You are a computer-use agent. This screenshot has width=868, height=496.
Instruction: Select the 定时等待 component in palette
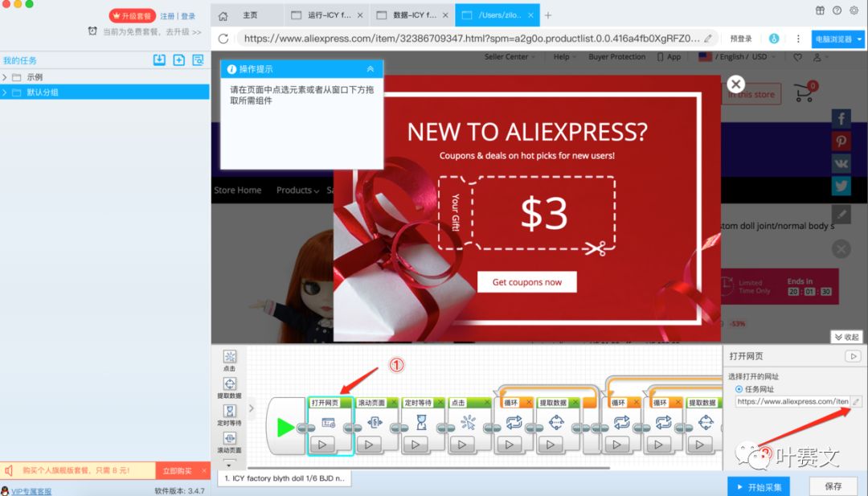[230, 415]
